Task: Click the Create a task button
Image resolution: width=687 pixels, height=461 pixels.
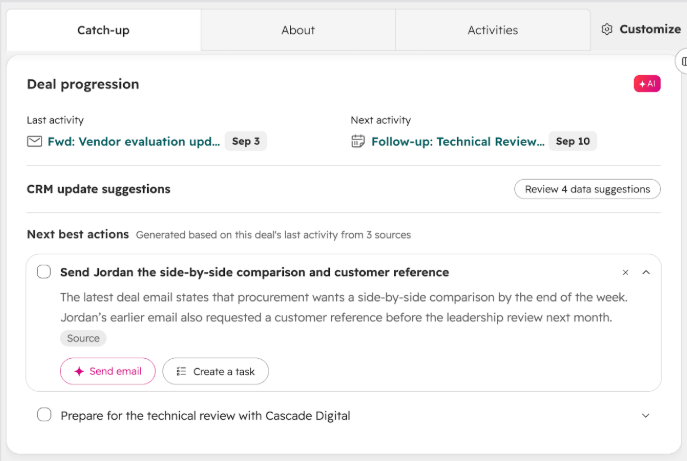Action: [x=216, y=371]
